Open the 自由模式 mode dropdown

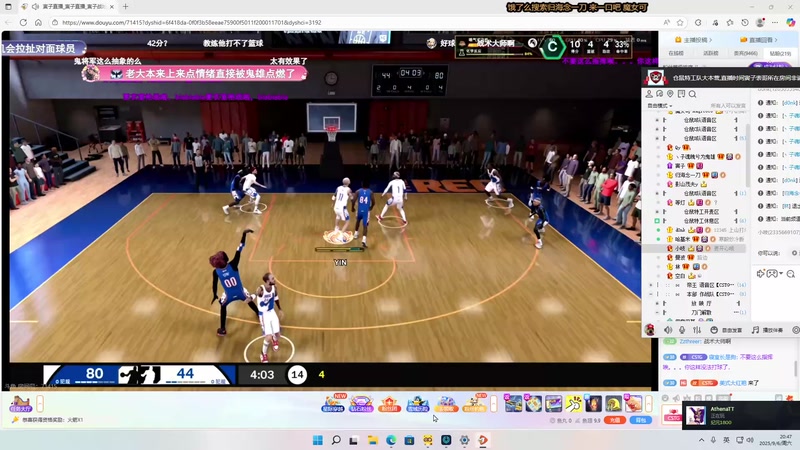[x=660, y=106]
